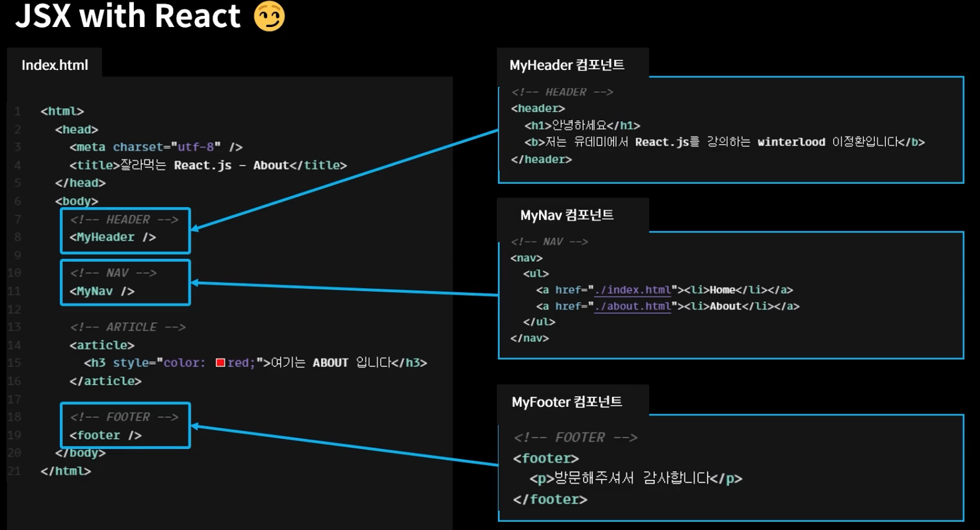Viewport: 980px width, 530px height.
Task: Click the <!-- FOOTER --> comment in MyFooter
Action: click(575, 437)
